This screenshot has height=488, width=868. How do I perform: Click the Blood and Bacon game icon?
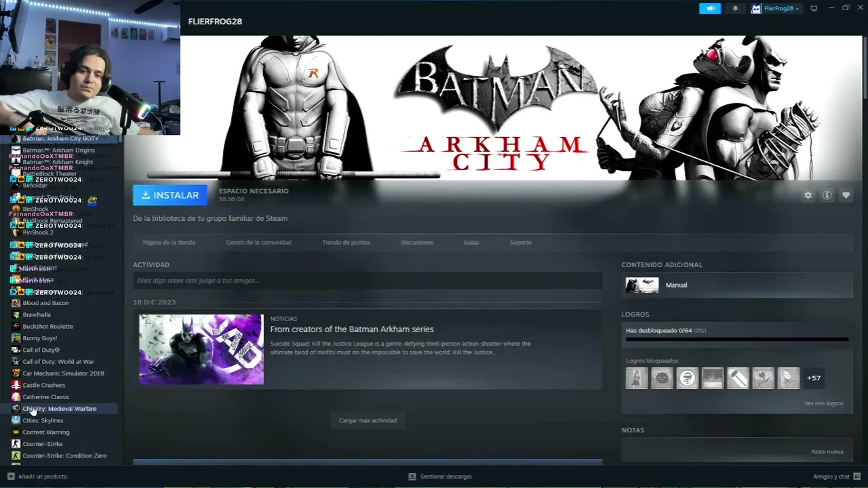tap(16, 303)
